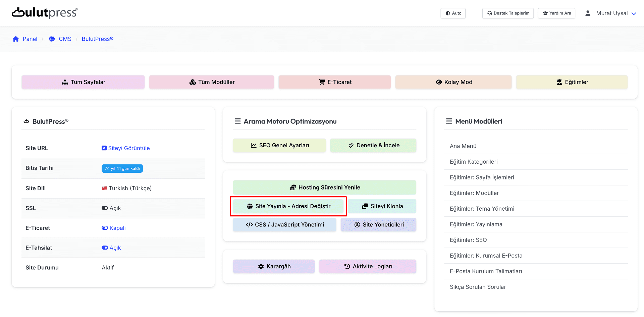Image resolution: width=644 pixels, height=317 pixels.
Task: Click the BulutPress logo
Action: point(45,13)
